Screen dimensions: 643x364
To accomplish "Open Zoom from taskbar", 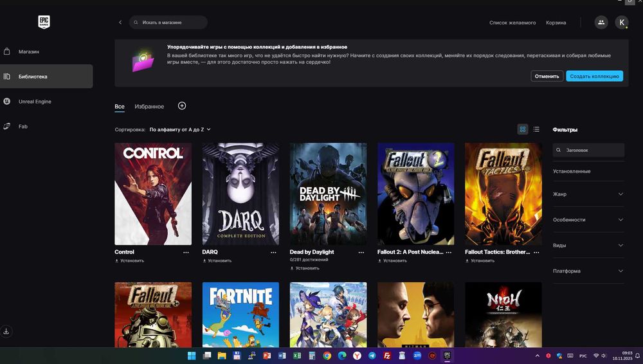I will (417, 356).
